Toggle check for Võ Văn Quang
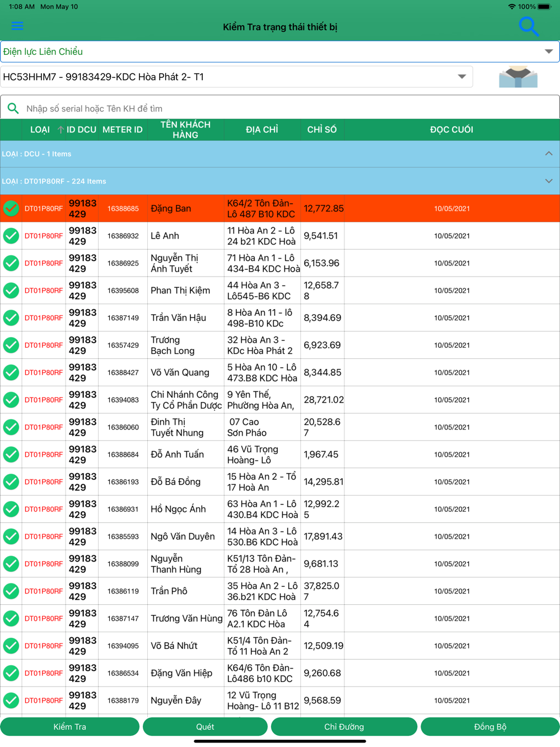The height and width of the screenshot is (747, 560). click(x=11, y=372)
